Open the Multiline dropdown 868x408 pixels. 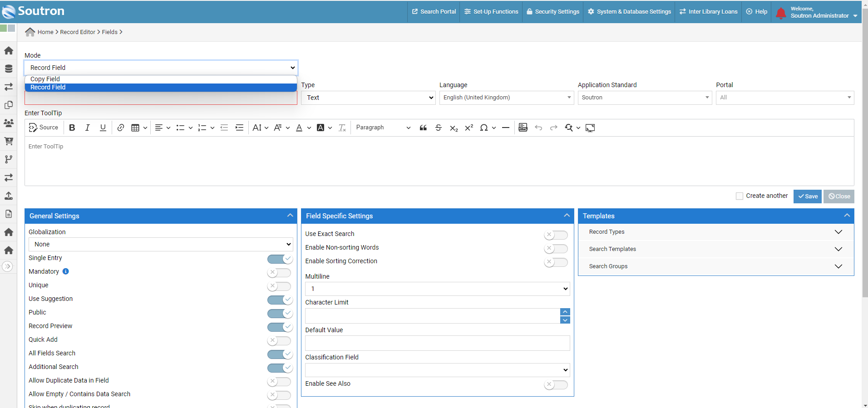click(438, 289)
